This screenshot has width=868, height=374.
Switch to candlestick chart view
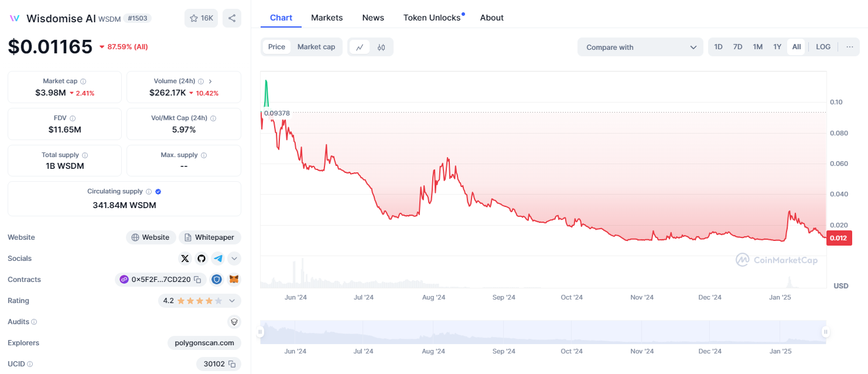[x=381, y=47]
